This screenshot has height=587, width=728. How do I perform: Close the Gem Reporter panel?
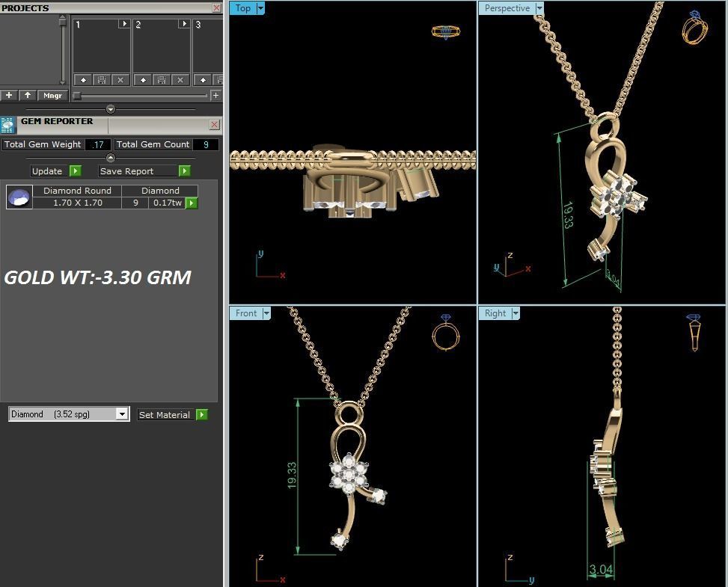tap(214, 124)
